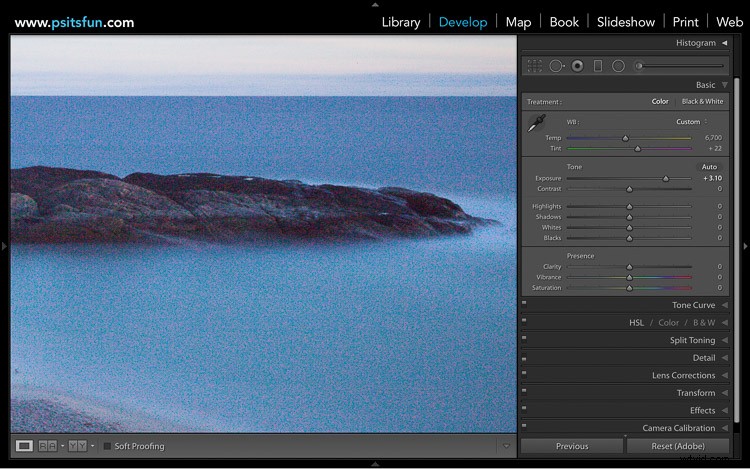Image resolution: width=750 pixels, height=469 pixels.
Task: Switch to the Color tab in HSL panel
Action: [x=668, y=323]
